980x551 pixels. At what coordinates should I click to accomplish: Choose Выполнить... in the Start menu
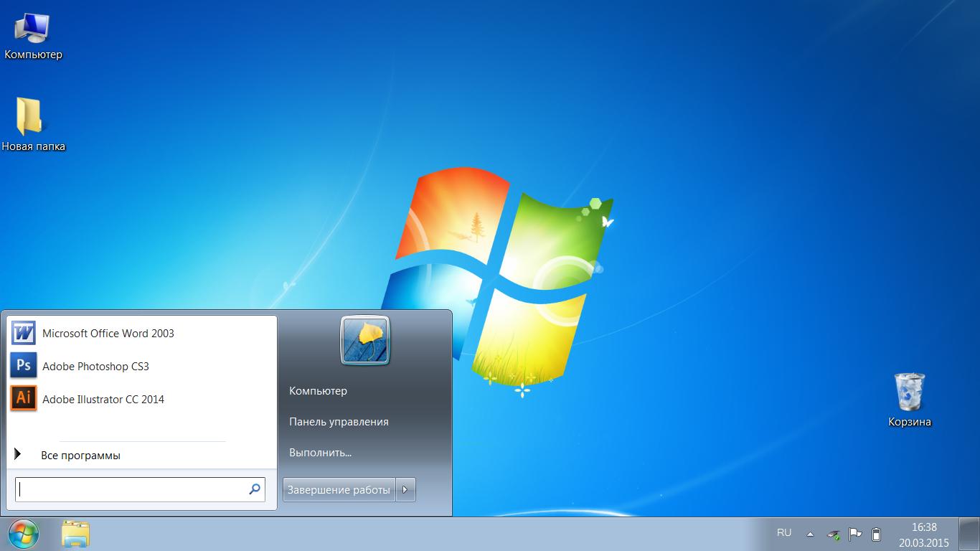coord(320,453)
